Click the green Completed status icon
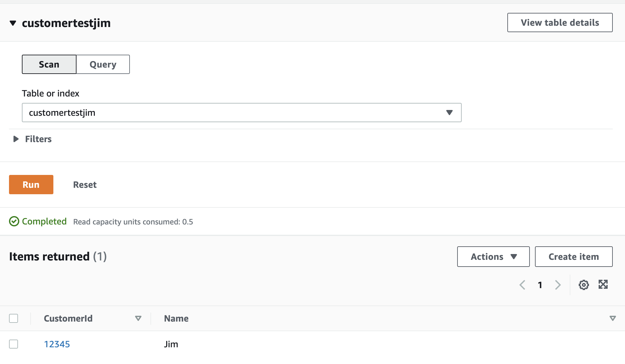The width and height of the screenshot is (625, 364). 14,222
